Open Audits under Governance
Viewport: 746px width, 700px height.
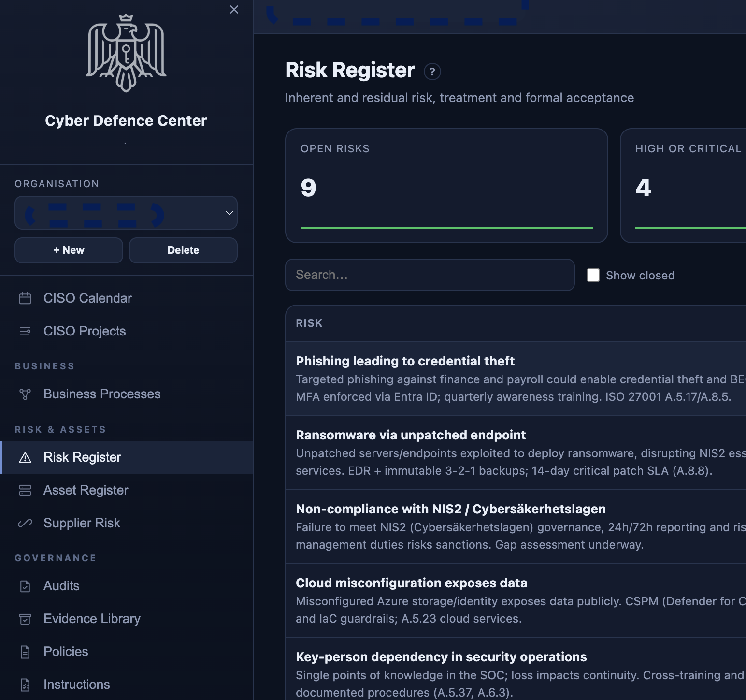point(127,586)
